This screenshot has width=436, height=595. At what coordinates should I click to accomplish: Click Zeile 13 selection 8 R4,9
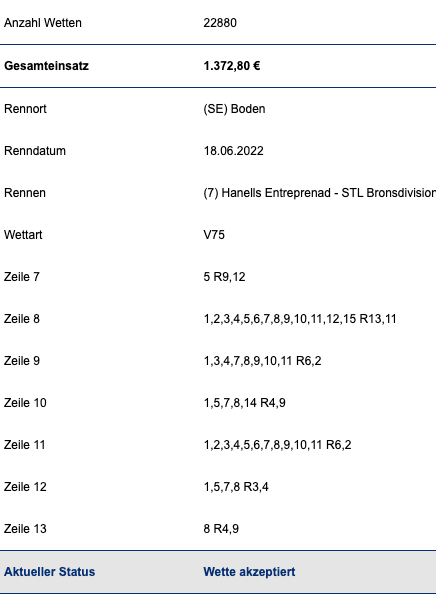coord(221,529)
